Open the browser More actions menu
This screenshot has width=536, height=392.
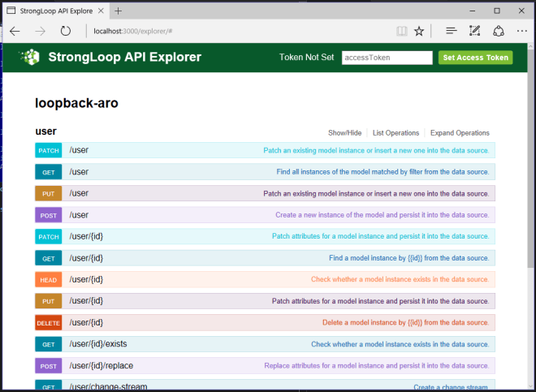pos(521,31)
